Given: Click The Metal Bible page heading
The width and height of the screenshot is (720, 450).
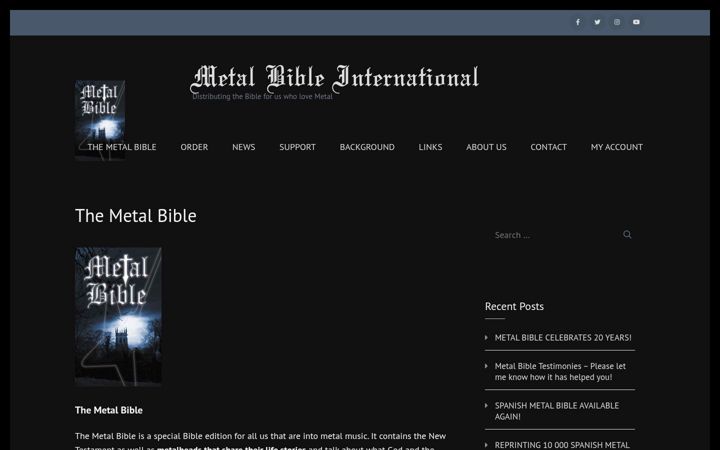Looking at the screenshot, I should click(135, 216).
